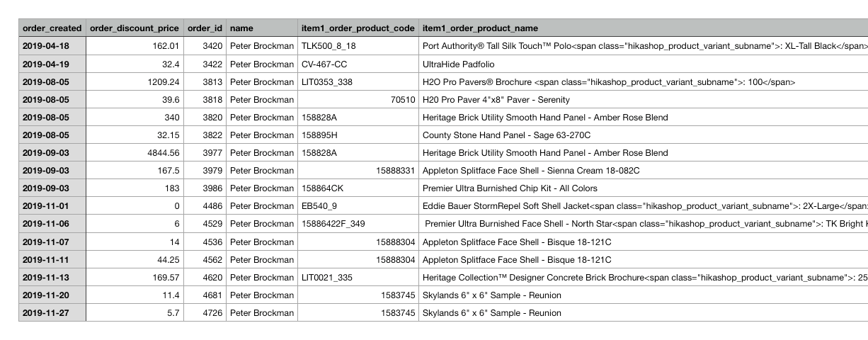Select the item1_order_product_code header cell
This screenshot has height=340, width=868.
pos(358,28)
